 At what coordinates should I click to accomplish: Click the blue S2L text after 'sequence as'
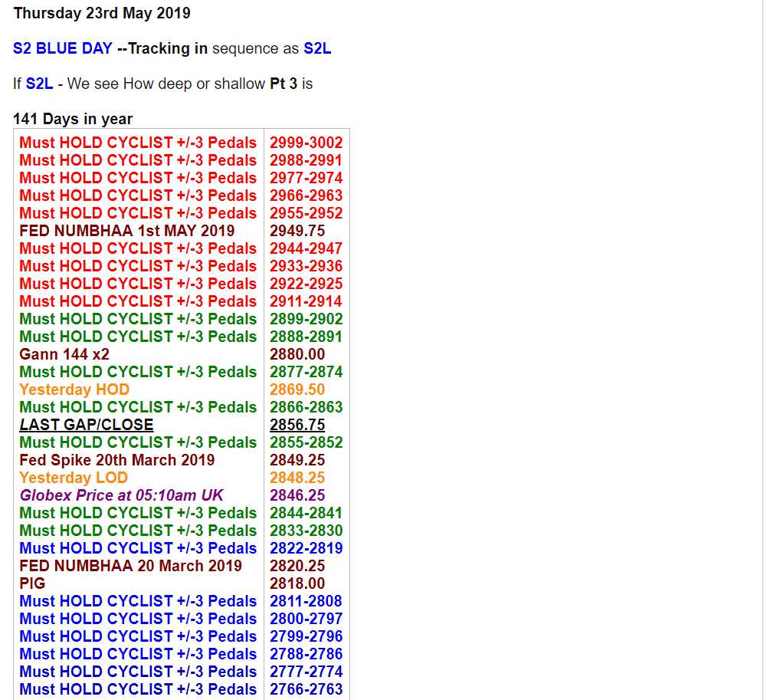[x=317, y=48]
